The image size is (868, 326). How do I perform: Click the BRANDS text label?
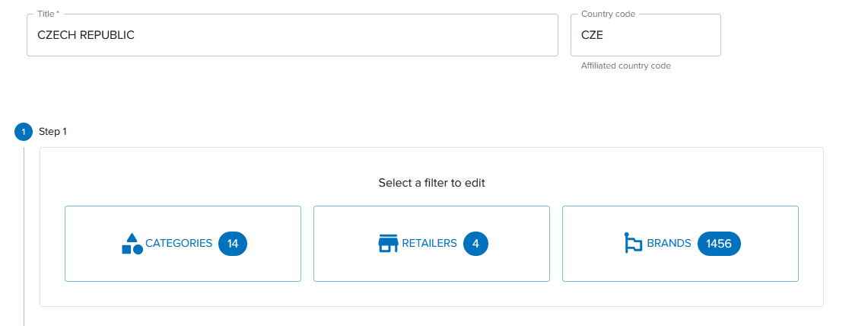(x=669, y=244)
